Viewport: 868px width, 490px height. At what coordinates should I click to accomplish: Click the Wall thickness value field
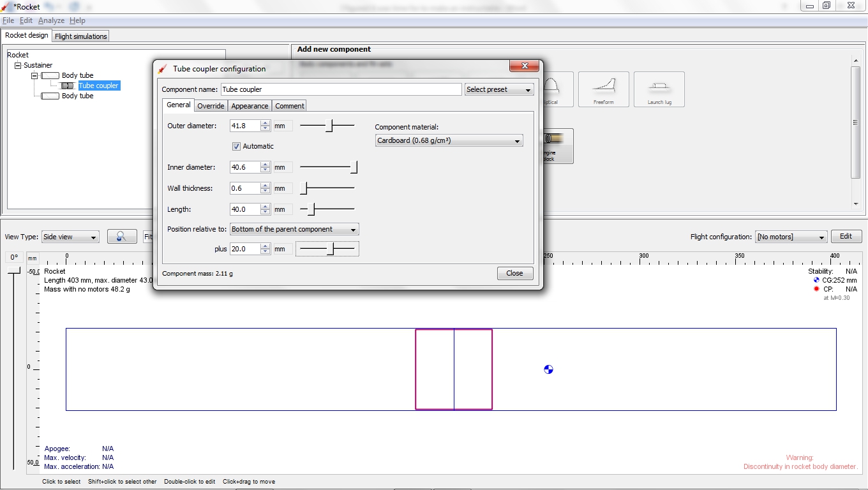point(245,188)
